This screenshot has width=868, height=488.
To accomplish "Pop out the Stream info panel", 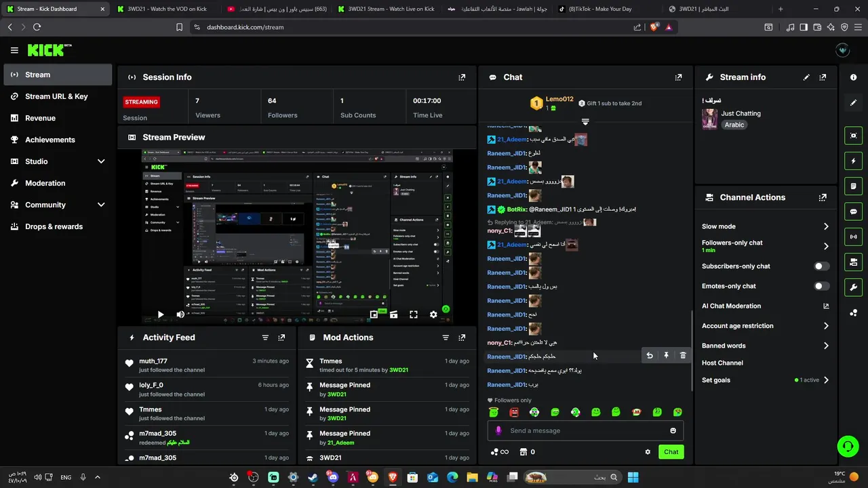I will [823, 77].
